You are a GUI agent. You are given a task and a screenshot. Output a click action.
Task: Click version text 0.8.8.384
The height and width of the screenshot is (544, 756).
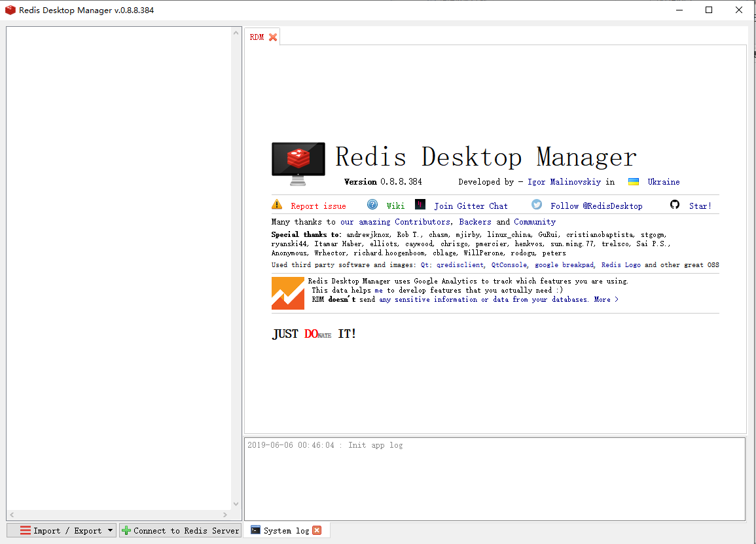tap(401, 182)
